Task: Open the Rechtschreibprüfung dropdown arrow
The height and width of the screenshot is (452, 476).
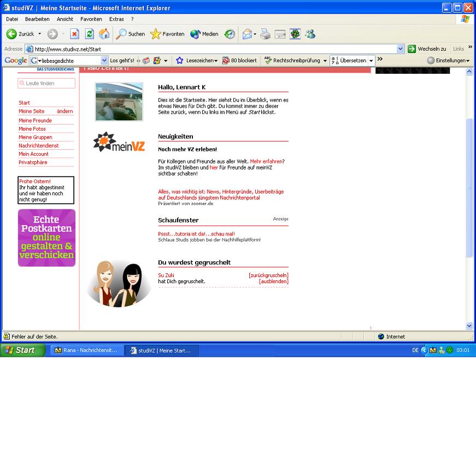Action: point(325,61)
